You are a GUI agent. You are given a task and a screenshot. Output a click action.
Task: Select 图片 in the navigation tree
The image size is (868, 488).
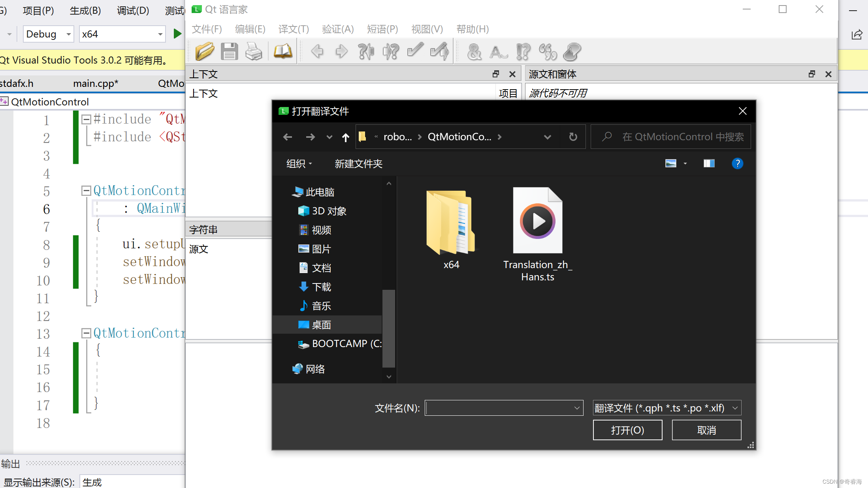315,249
